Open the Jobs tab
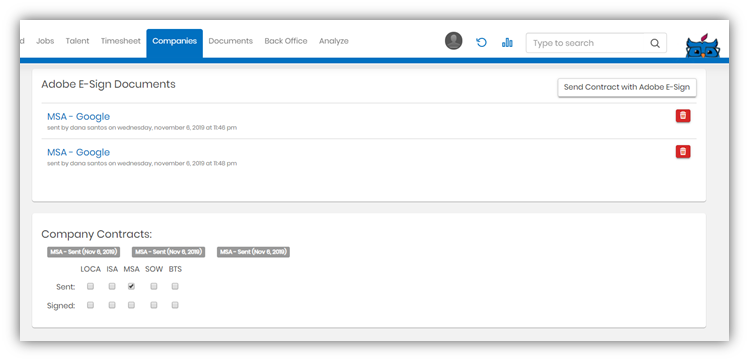This screenshot has height=361, width=749. (x=45, y=41)
